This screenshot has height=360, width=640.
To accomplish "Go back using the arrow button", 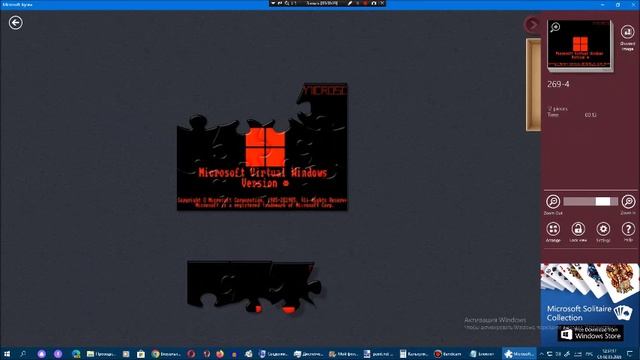I will 16,22.
